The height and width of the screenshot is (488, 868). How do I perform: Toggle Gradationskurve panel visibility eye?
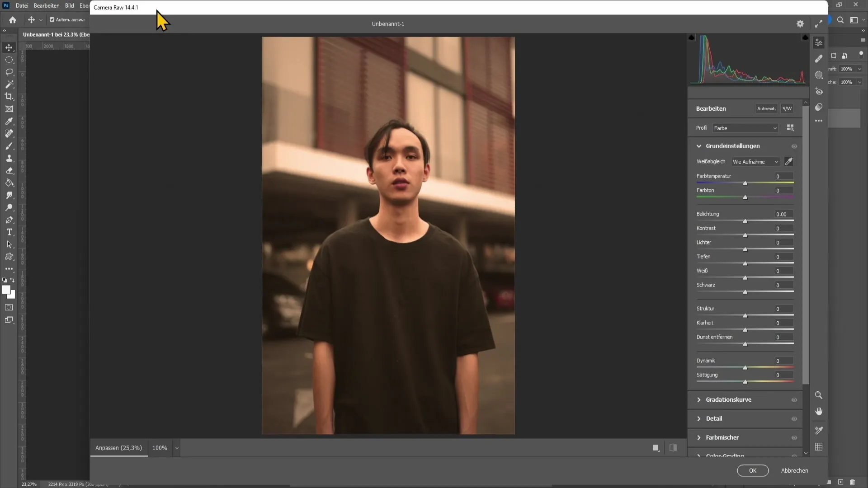coord(794,400)
